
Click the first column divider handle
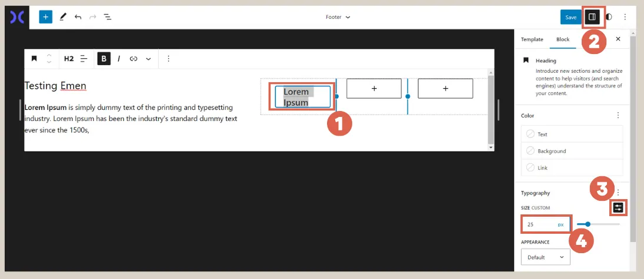(x=337, y=96)
